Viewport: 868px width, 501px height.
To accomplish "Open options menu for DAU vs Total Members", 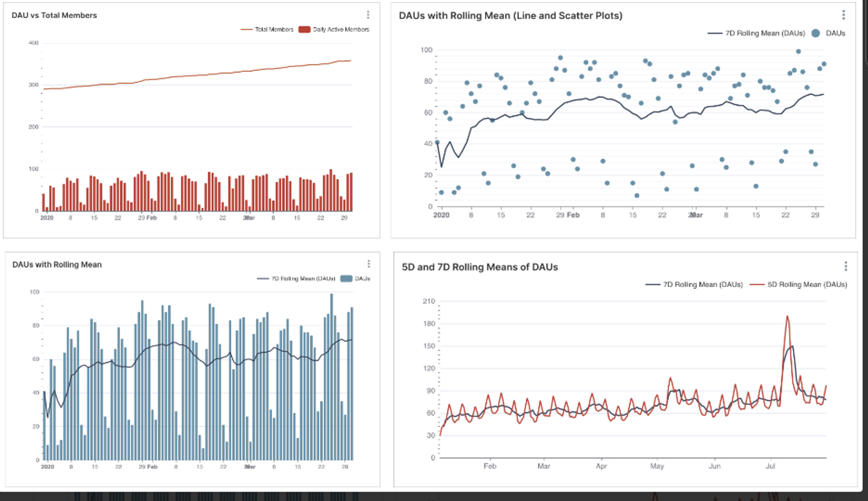I will pos(368,15).
